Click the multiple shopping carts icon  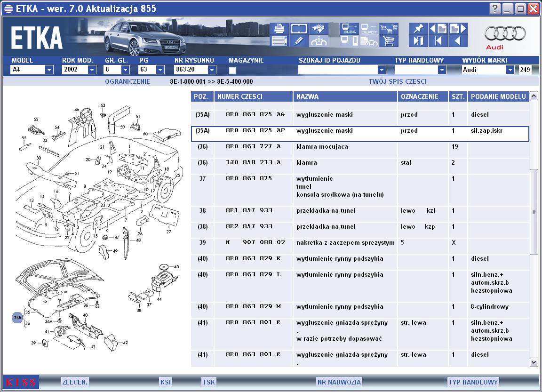[389, 29]
